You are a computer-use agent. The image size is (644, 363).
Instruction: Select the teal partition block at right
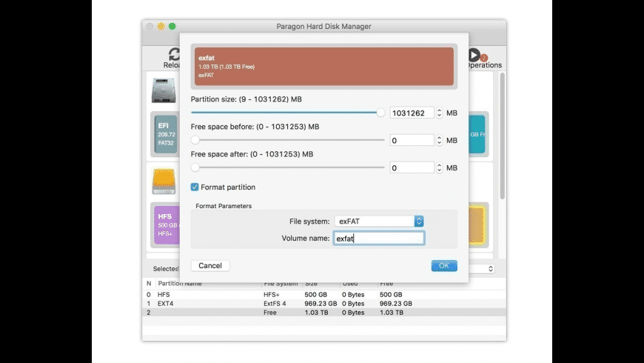tap(477, 134)
